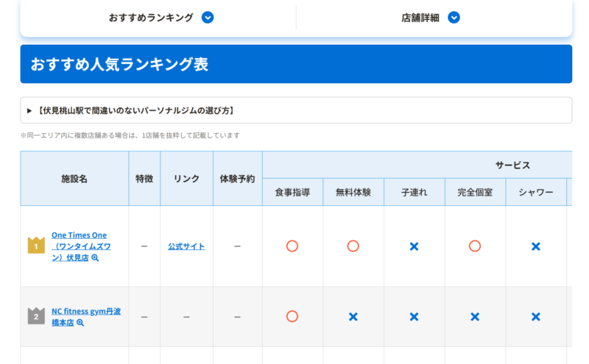Open NC fitness gym丹波橋本店 link
This screenshot has width=589, height=364.
[x=85, y=311]
